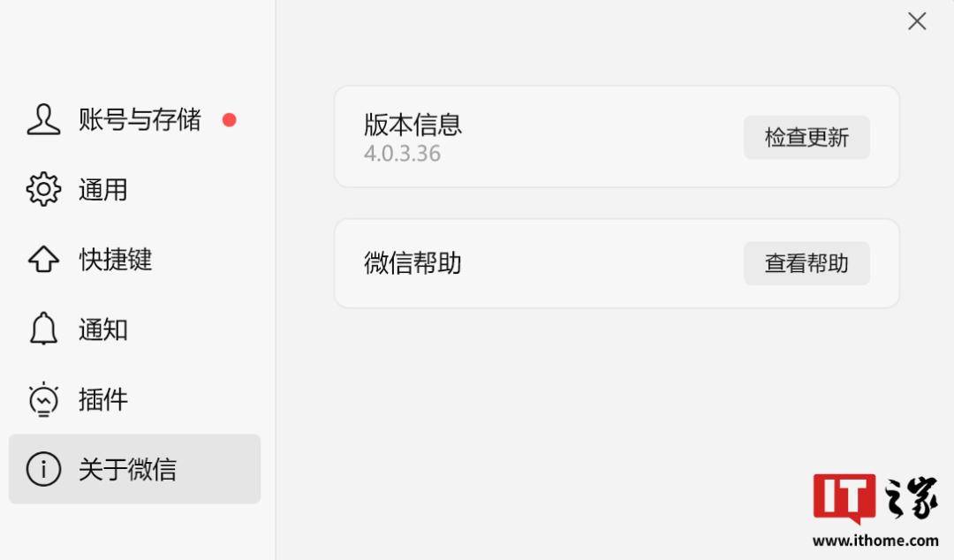Viewport: 954px width, 560px height.
Task: Click the plugins bulb icon
Action: (43, 399)
